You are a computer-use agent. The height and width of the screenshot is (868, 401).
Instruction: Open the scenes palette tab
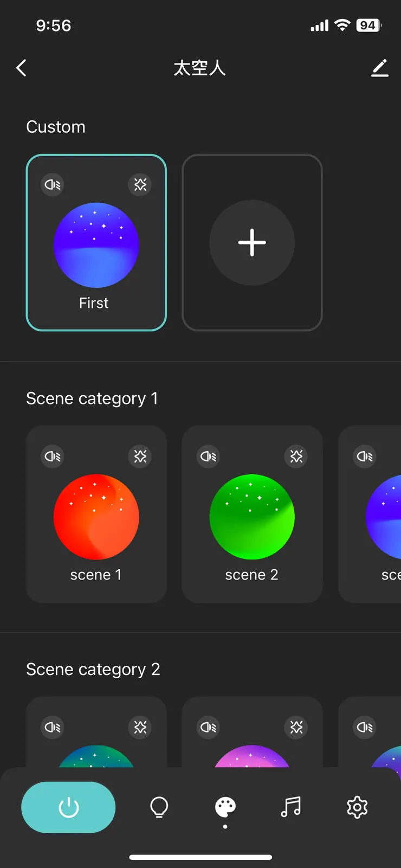pos(225,807)
